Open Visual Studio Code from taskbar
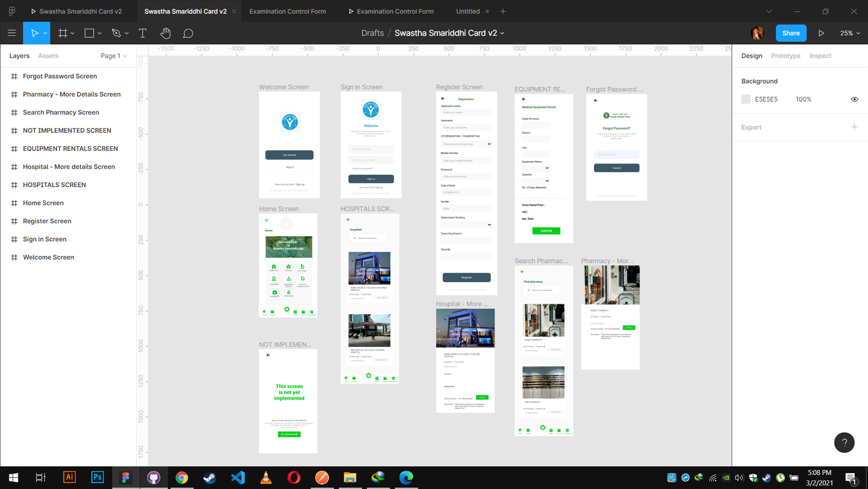 (238, 478)
